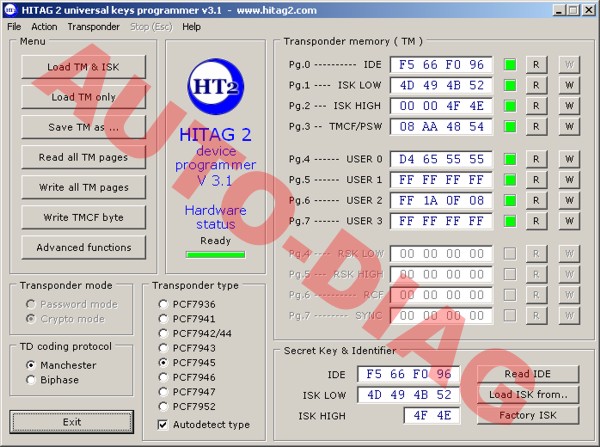
Task: Open the Help menu
Action: 191,27
